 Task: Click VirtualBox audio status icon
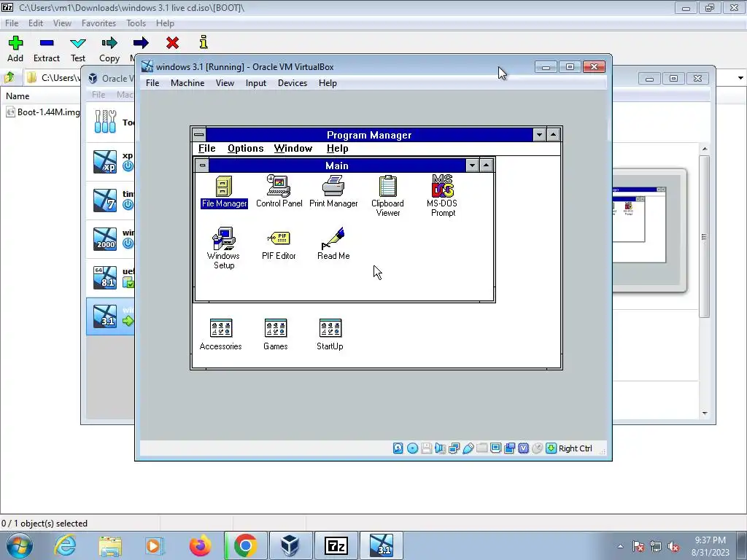440,448
